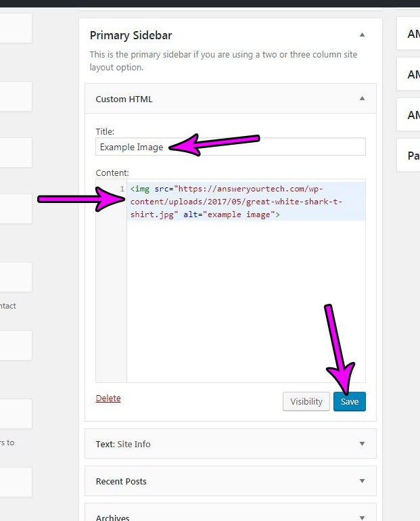This screenshot has height=521, width=420.
Task: Collapse the Custom HTML widget arrow
Action: 362,99
